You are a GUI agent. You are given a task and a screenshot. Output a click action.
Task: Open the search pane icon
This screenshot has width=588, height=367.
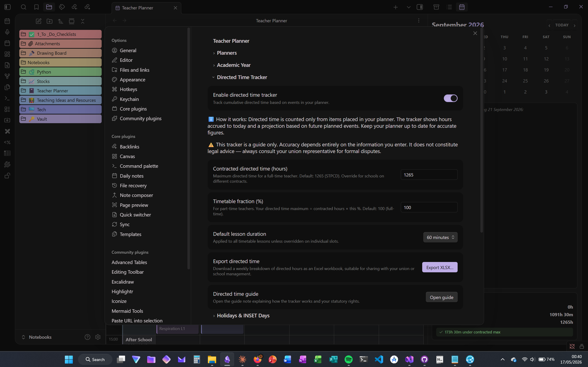(23, 7)
